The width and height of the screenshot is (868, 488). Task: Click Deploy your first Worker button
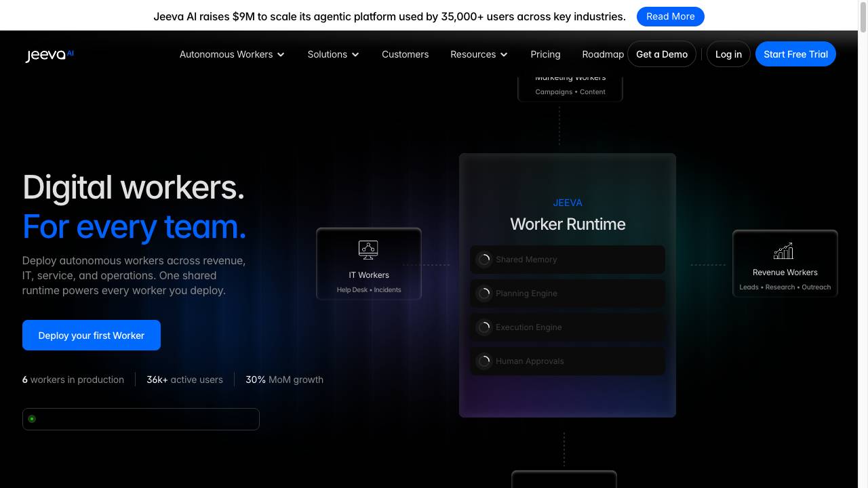coord(92,335)
